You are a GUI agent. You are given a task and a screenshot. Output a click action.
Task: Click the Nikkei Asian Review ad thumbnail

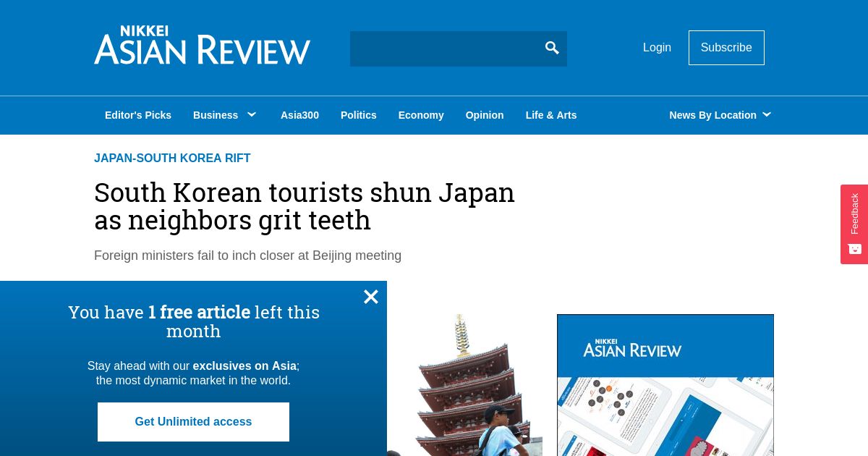[665, 385]
